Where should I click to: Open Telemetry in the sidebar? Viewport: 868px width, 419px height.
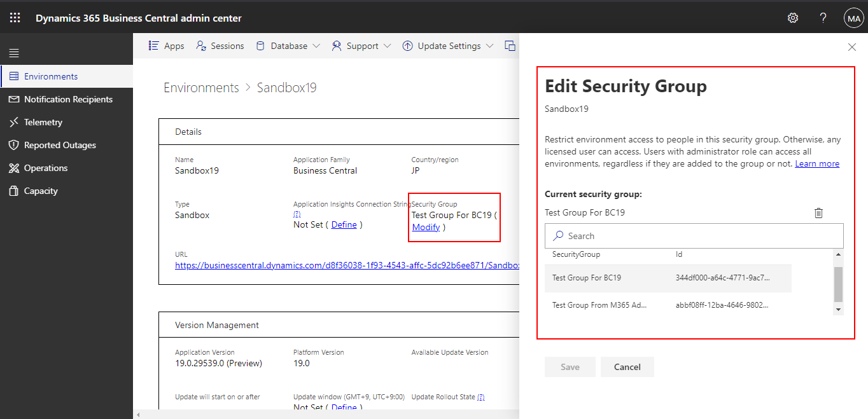point(43,122)
